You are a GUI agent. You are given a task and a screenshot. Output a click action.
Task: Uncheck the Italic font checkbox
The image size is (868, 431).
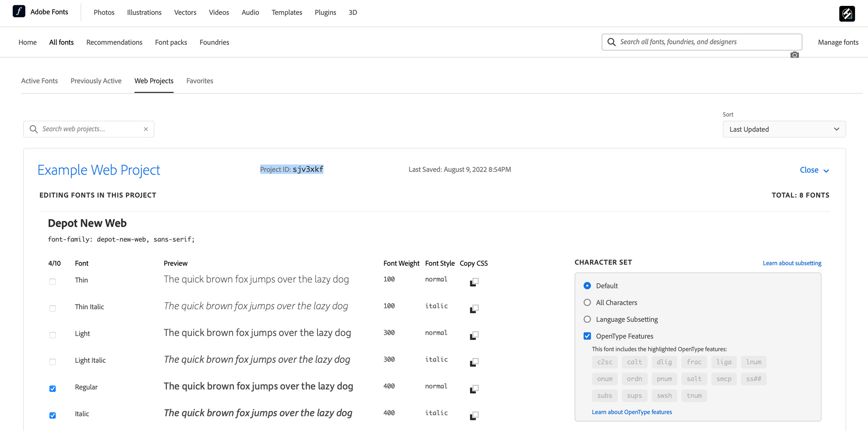pyautogui.click(x=52, y=416)
